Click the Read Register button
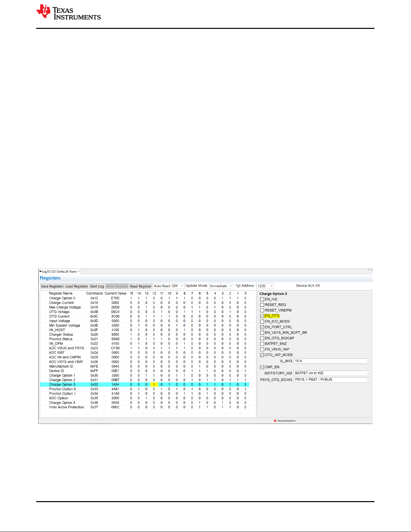The width and height of the screenshot is (411, 532). [141, 286]
